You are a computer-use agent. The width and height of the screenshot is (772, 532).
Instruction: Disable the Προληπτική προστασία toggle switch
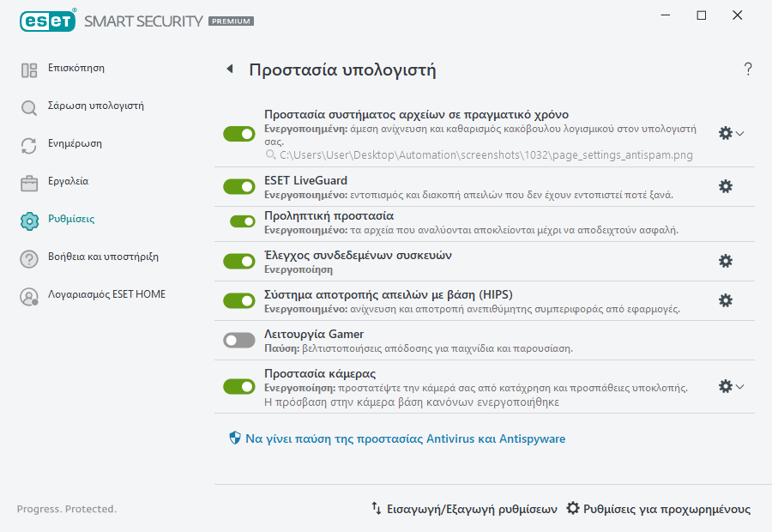coord(238,220)
